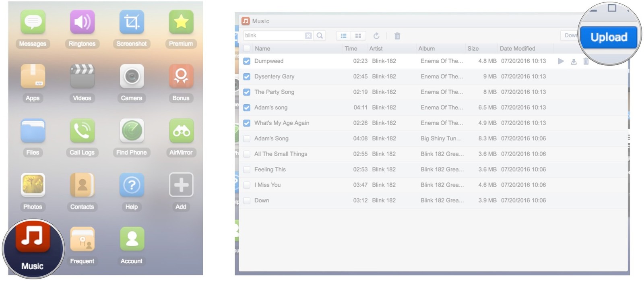The image size is (644, 281).
Task: Toggle the select-all checkbox in header
Action: [x=247, y=48]
